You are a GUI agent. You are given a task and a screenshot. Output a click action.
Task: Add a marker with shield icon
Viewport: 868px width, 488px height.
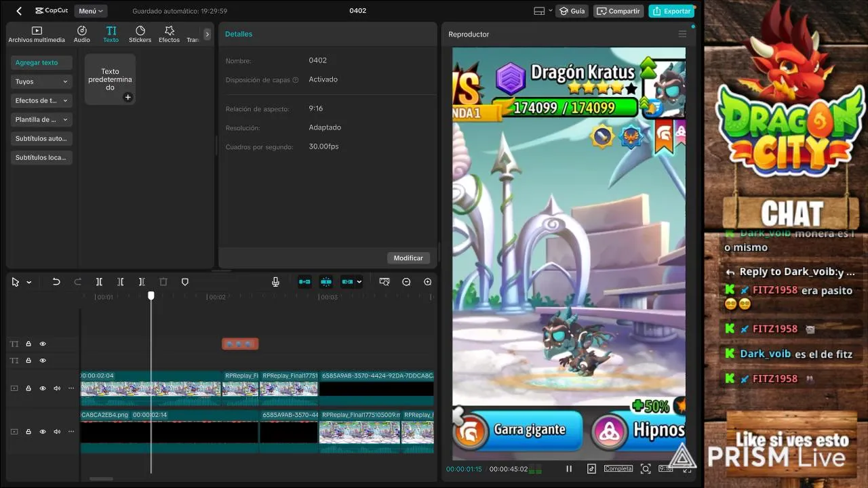click(x=184, y=282)
